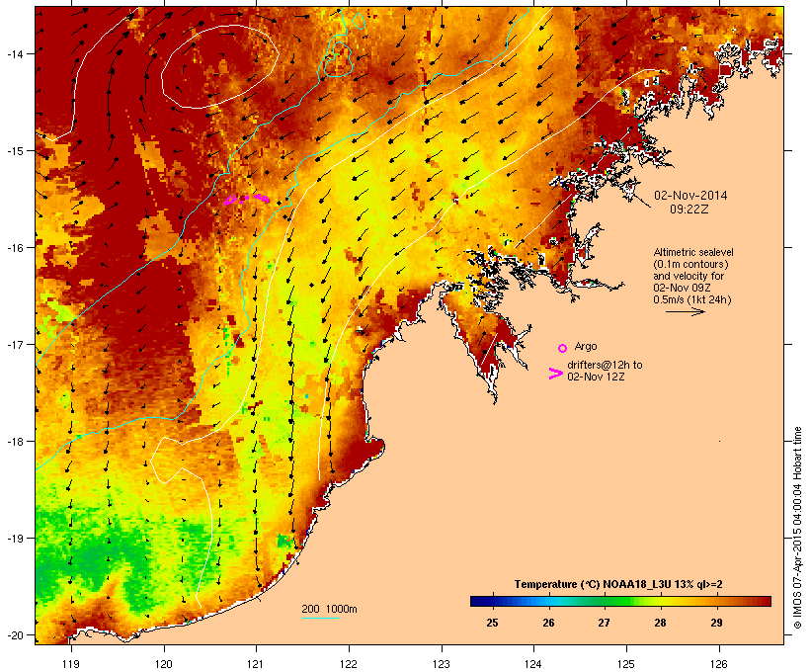810x672 pixels.
Task: Click the '02-Nov 12Z' drifter legend line
Action: coord(596,377)
